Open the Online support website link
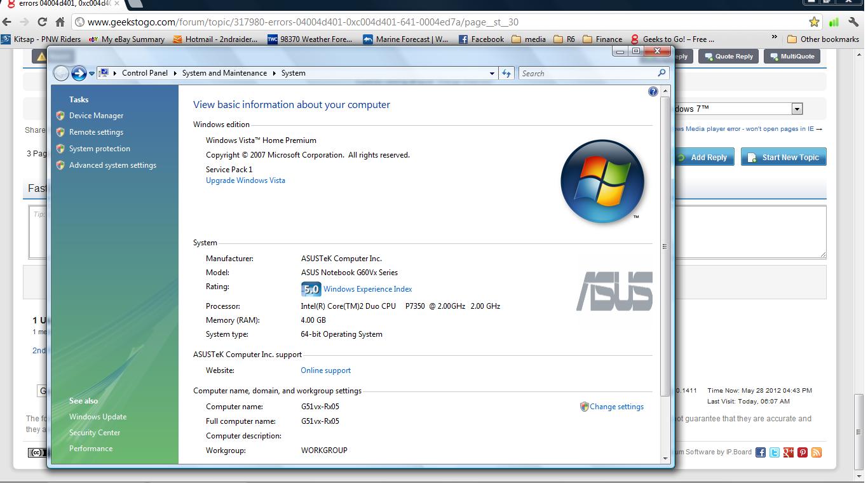Viewport: 868px width, 488px height. (325, 370)
